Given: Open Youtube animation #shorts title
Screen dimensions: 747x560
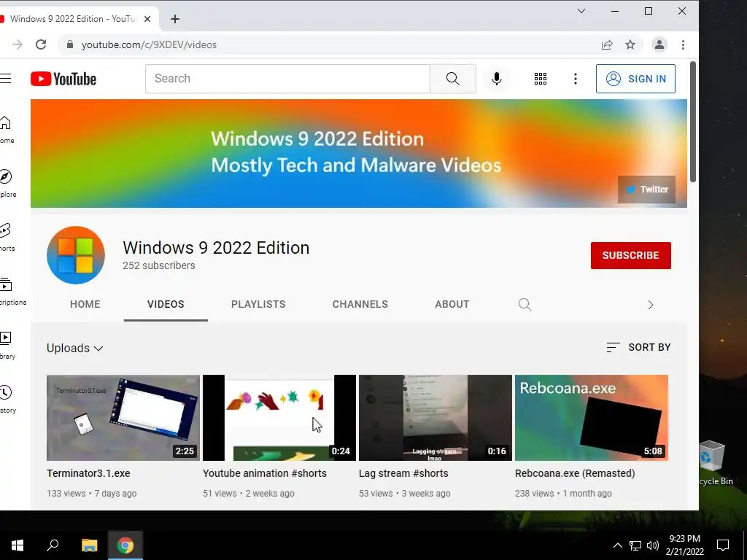Looking at the screenshot, I should pos(265,473).
